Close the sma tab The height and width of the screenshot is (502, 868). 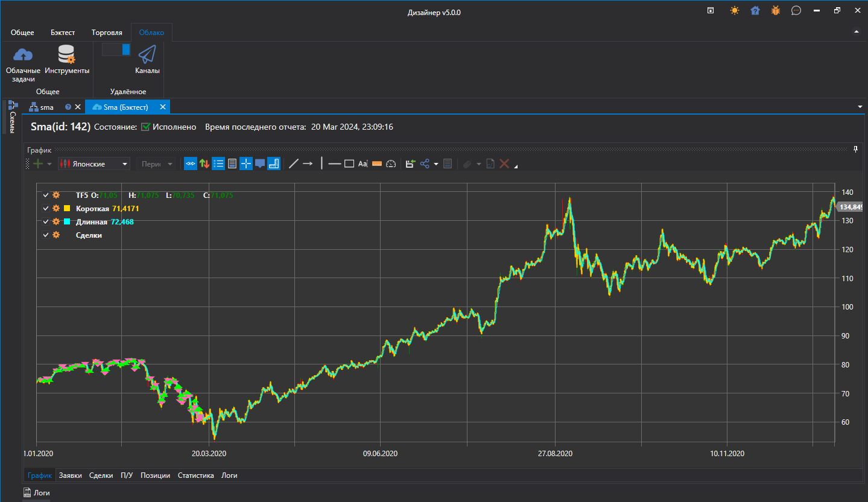coord(77,107)
